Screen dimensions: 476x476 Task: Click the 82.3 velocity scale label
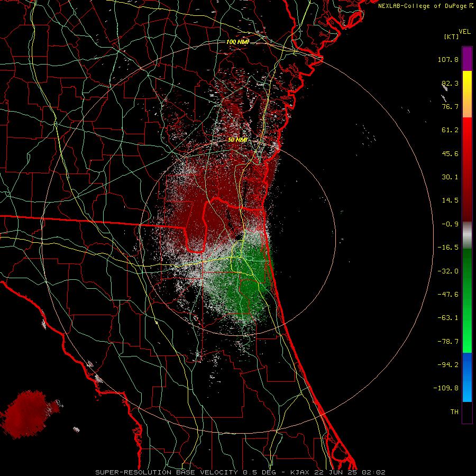450,83
